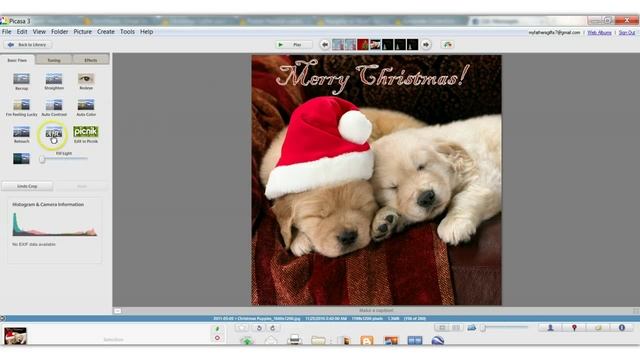Click the orange BlogThis icon
Image resolution: width=640 pixels, height=360 pixels.
coord(367,340)
